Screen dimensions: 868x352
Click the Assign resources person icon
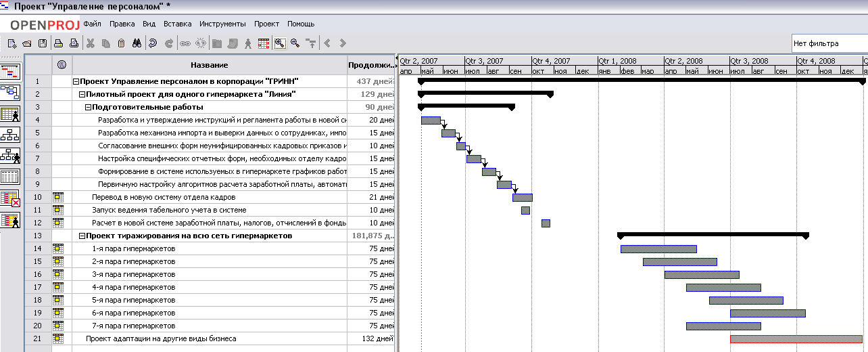coord(248,43)
